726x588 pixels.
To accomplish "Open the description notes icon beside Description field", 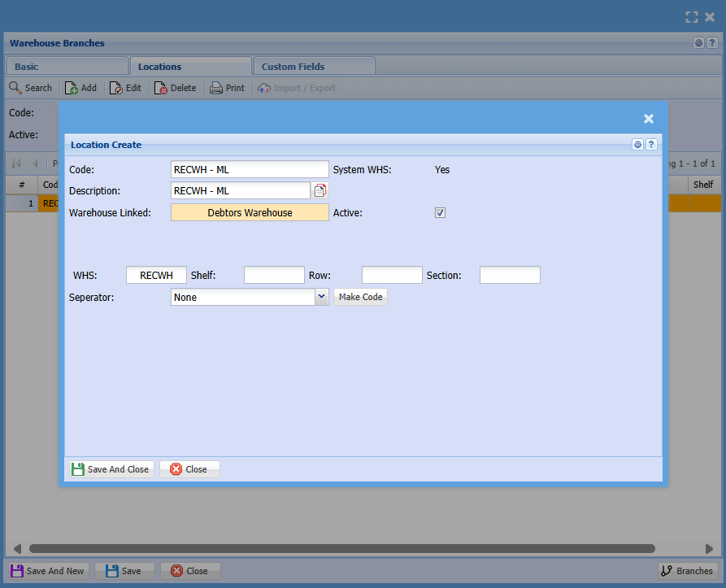I will point(320,191).
